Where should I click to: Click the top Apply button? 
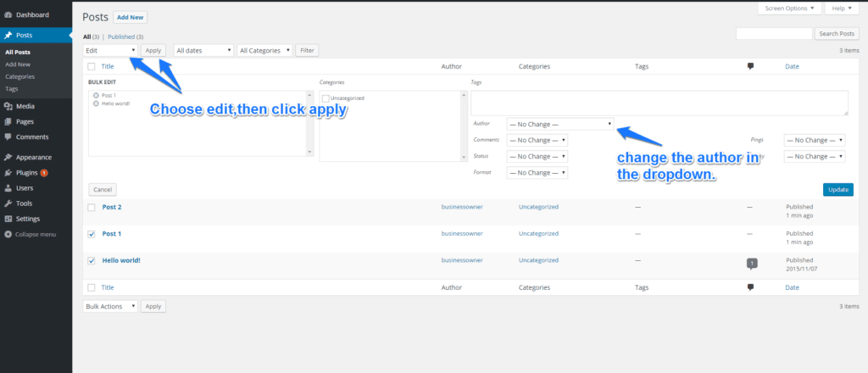(x=153, y=50)
